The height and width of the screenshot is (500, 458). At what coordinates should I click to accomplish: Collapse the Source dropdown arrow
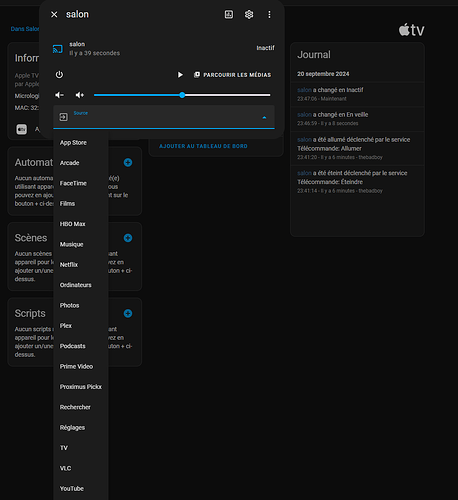tap(264, 117)
